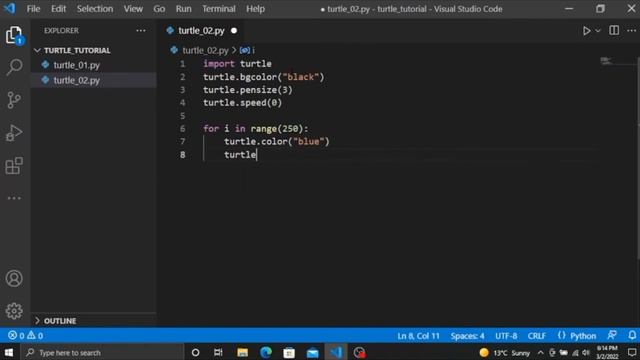Switch to the turtle_02.py editor tab

pos(201,31)
